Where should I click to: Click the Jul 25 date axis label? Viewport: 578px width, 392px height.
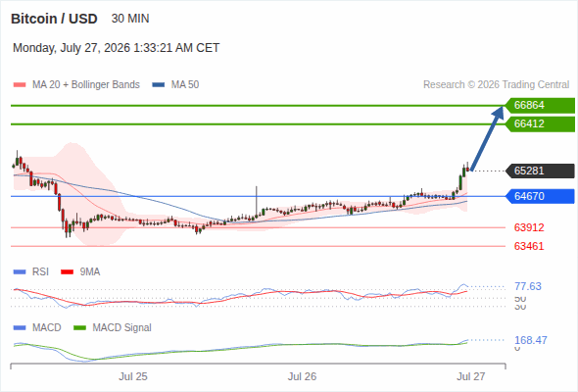coord(133,376)
